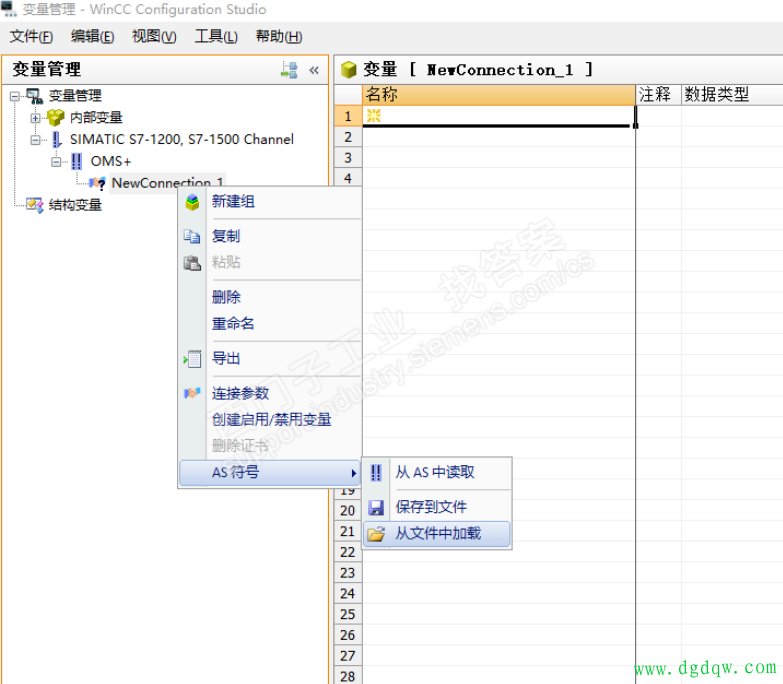This screenshot has height=684, width=783.
Task: Click the tree view icon in 变量管理 header
Action: click(x=289, y=70)
